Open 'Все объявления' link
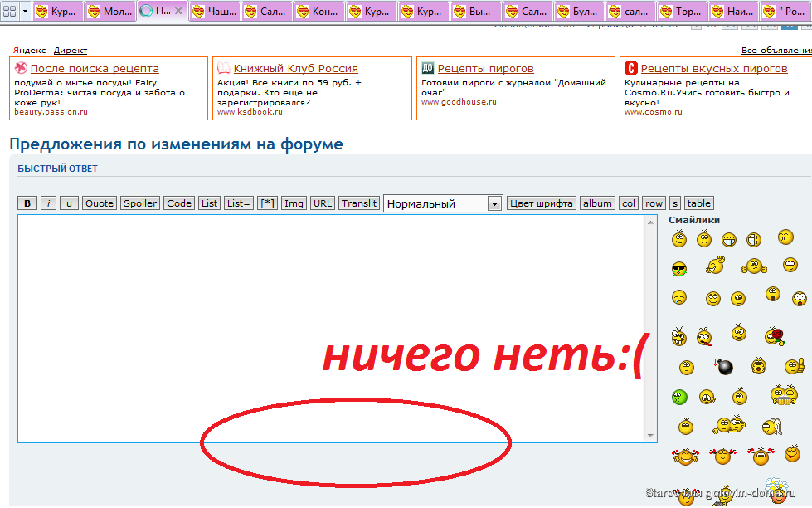 point(776,51)
